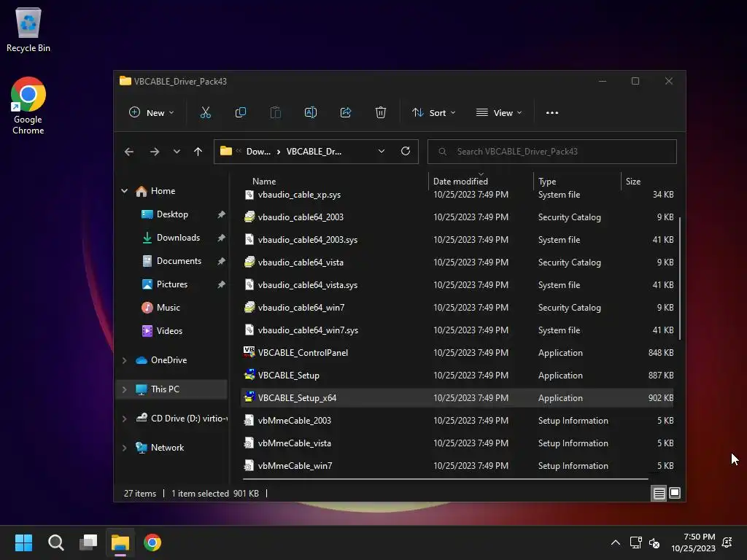
Task: Open notification center bell icon
Action: click(x=727, y=542)
